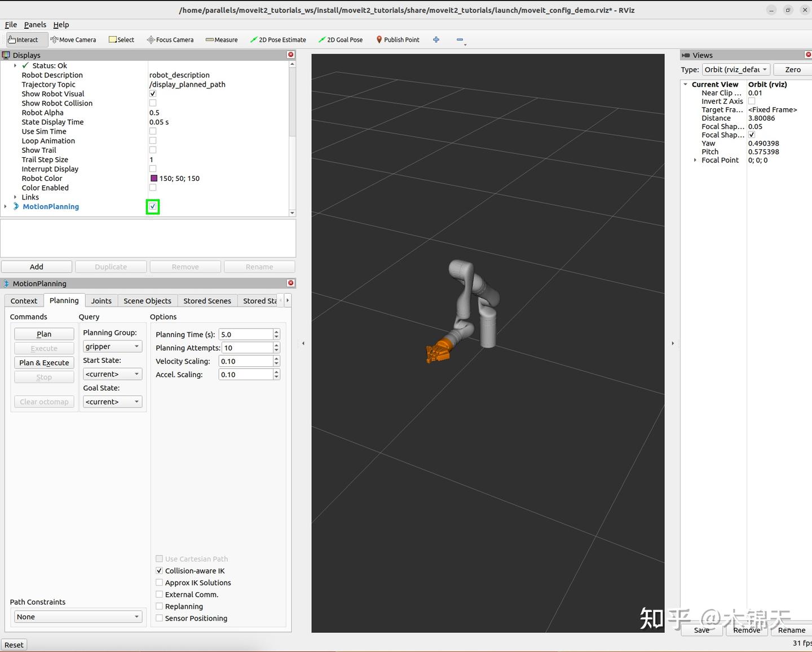This screenshot has width=812, height=652.
Task: Activate the Select tool
Action: pos(121,39)
